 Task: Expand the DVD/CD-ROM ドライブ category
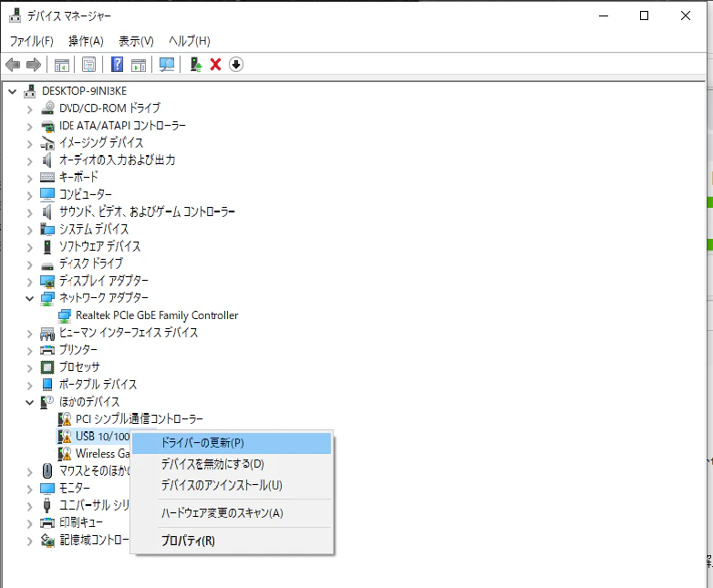pos(29,109)
